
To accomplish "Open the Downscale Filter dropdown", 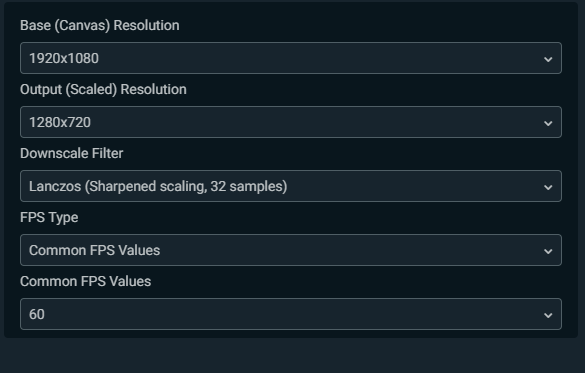I will click(291, 186).
